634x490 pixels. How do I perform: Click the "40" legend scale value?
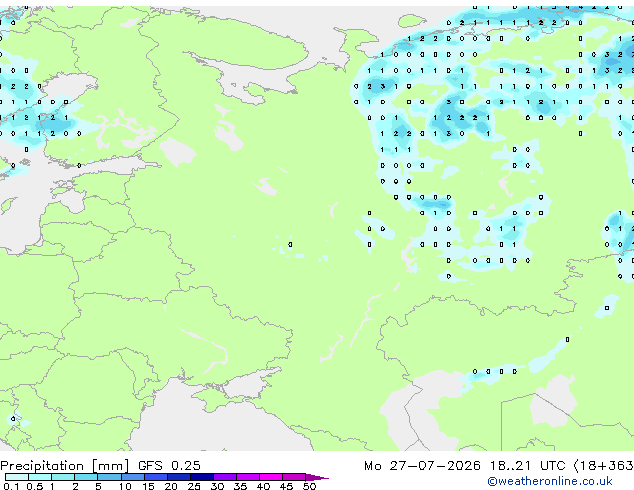click(263, 486)
